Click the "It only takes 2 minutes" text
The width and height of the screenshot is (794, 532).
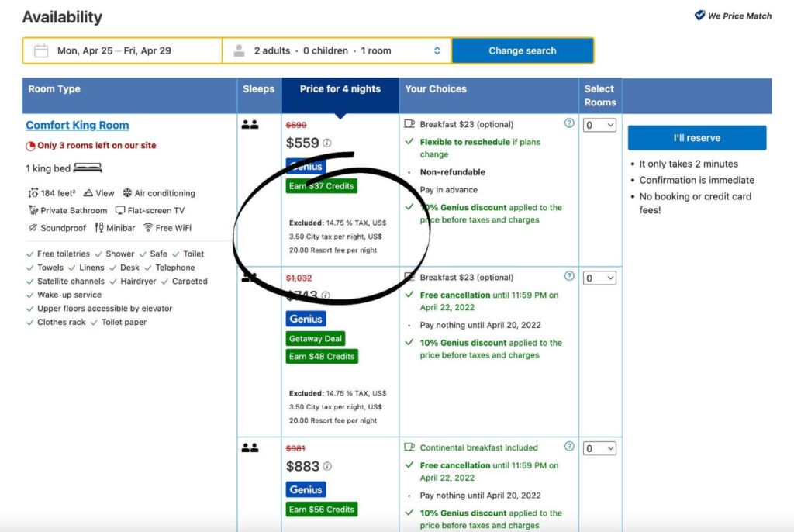[689, 164]
